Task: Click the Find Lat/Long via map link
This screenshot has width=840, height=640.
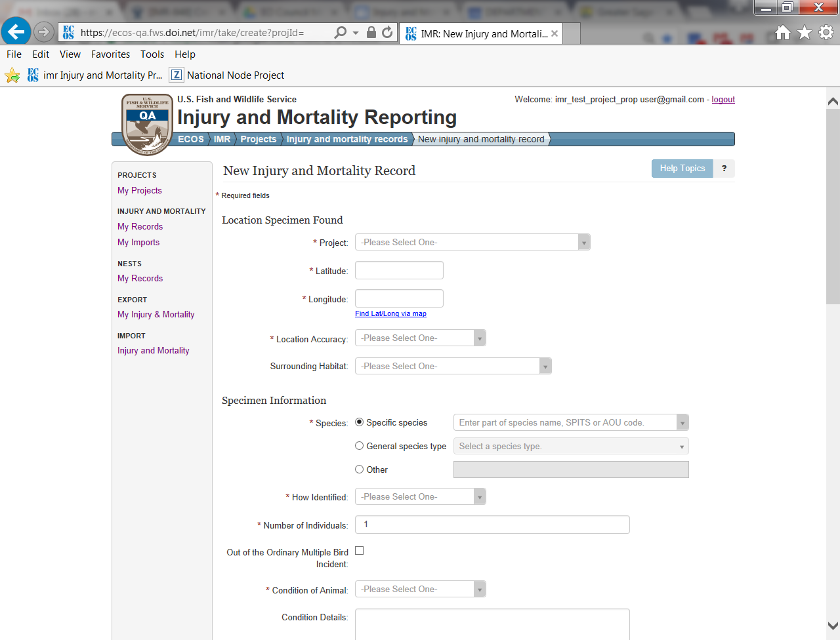Action: point(390,313)
